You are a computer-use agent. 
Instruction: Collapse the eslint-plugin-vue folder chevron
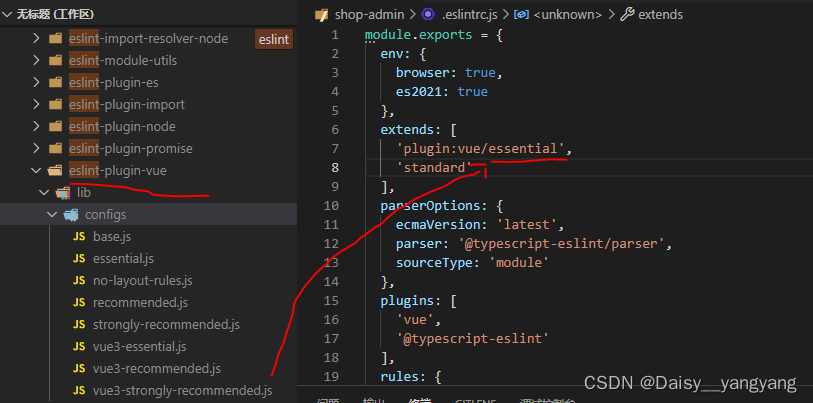click(x=36, y=171)
